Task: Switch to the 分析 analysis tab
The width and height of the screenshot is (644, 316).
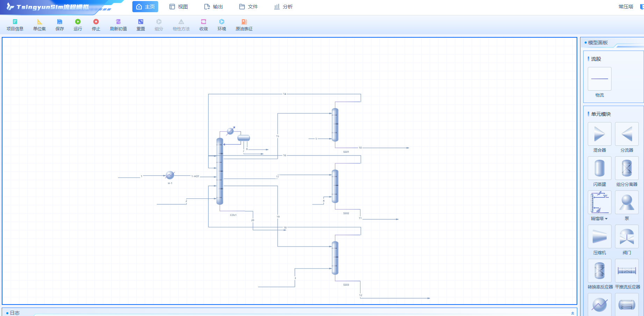Action: click(283, 7)
